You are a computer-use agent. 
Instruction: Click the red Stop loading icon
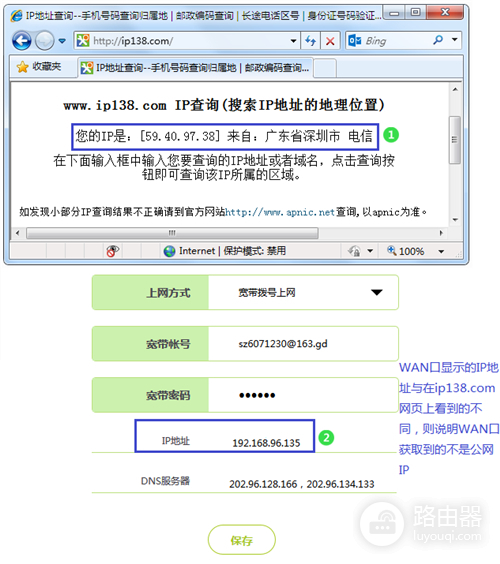click(x=330, y=41)
